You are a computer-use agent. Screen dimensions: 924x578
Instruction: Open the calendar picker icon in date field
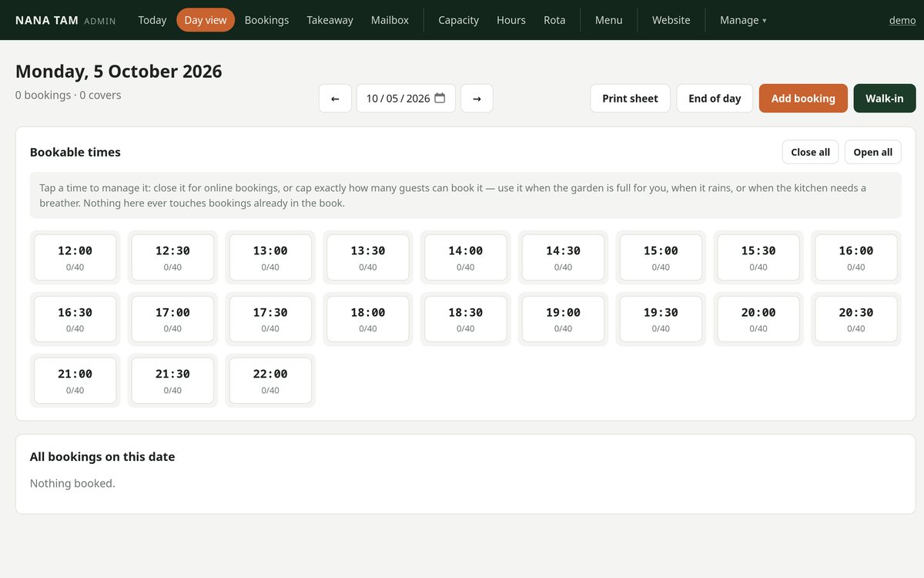tap(440, 98)
